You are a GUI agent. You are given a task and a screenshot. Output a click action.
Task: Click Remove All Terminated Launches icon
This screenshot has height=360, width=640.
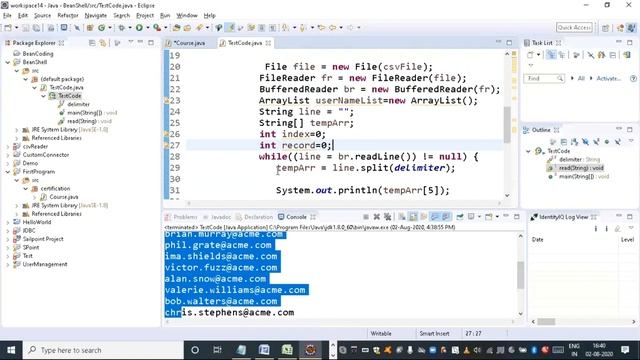[387, 217]
